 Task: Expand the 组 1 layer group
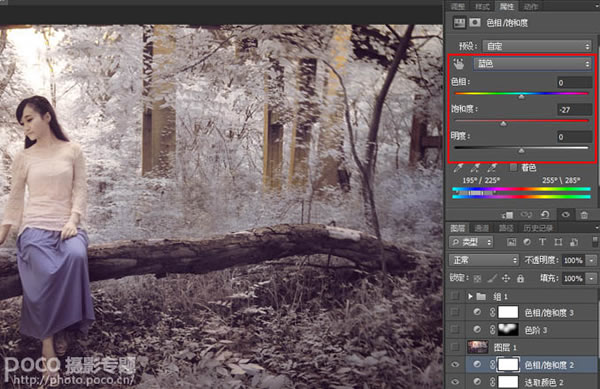click(x=470, y=296)
